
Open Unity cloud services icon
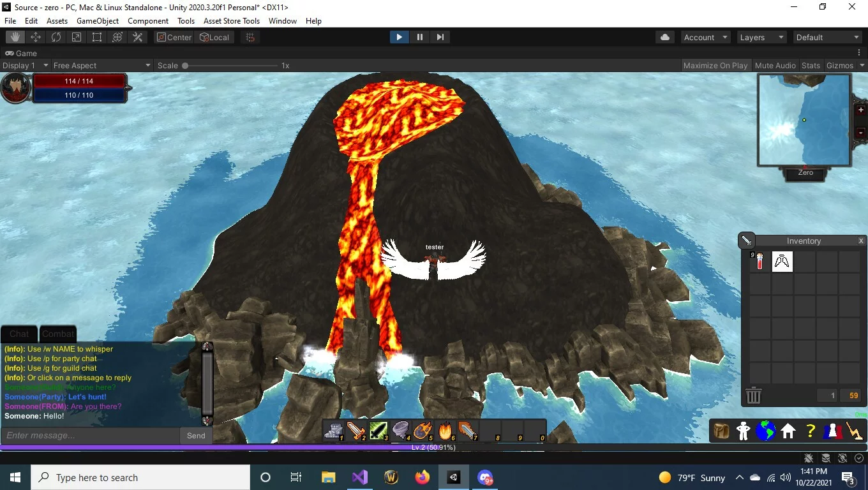[665, 37]
